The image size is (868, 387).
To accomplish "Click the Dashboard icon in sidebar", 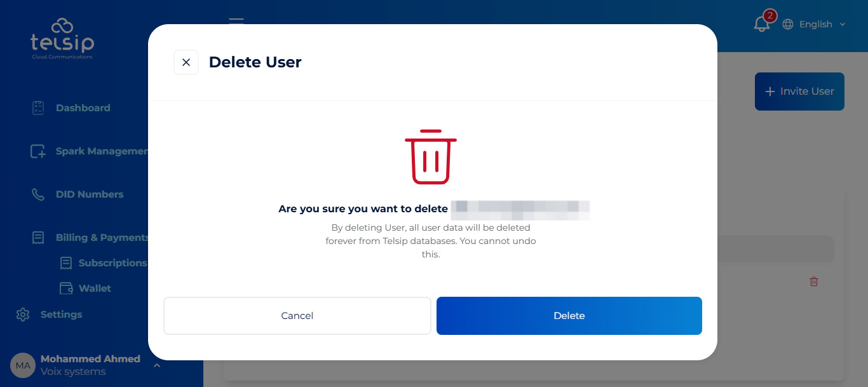I will 38,108.
